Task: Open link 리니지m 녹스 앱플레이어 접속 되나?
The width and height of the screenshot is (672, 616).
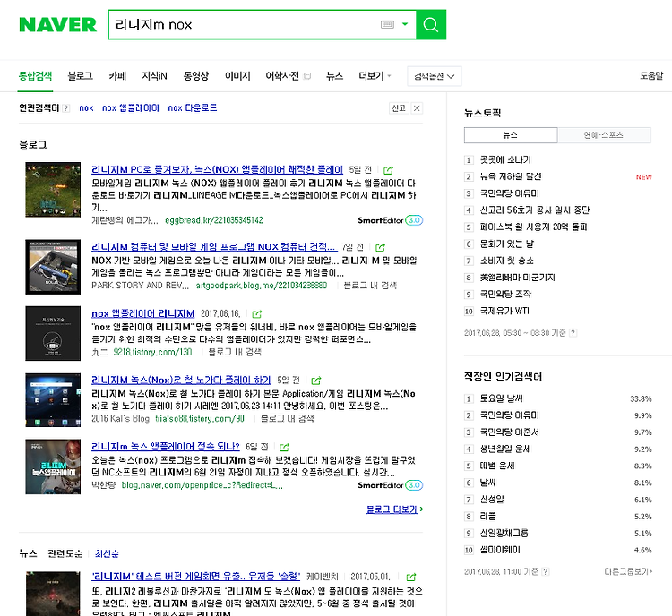Action: [166, 447]
